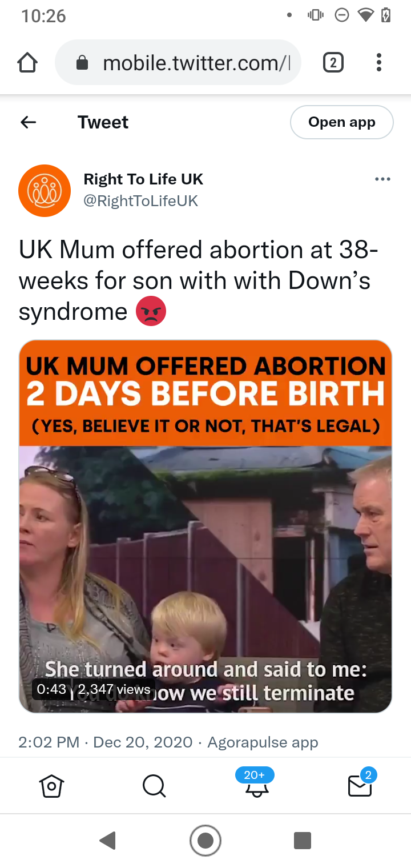This screenshot has height=868, width=411.
Task: Go to the Twitter Home tab
Action: 51,786
